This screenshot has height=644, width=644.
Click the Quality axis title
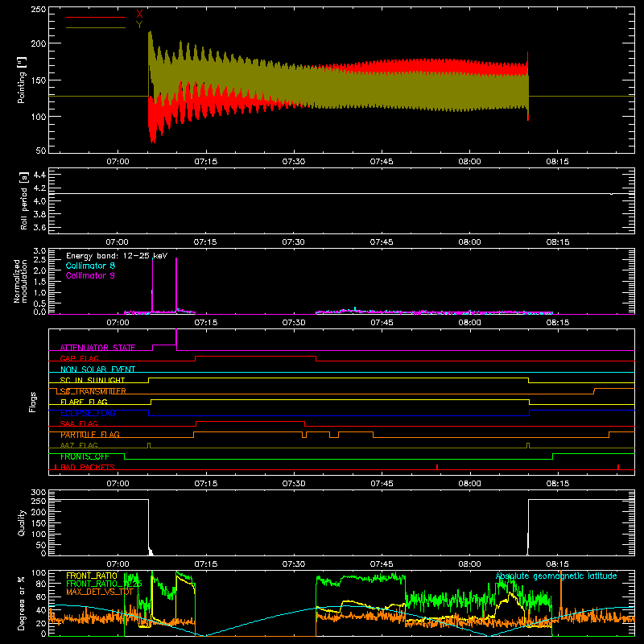22,522
